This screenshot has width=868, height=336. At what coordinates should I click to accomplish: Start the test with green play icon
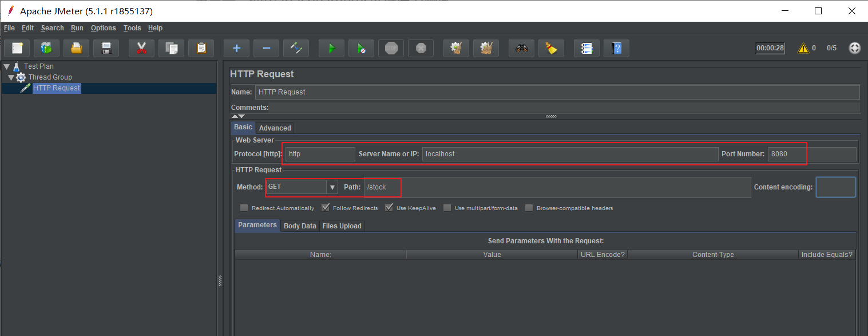[331, 48]
